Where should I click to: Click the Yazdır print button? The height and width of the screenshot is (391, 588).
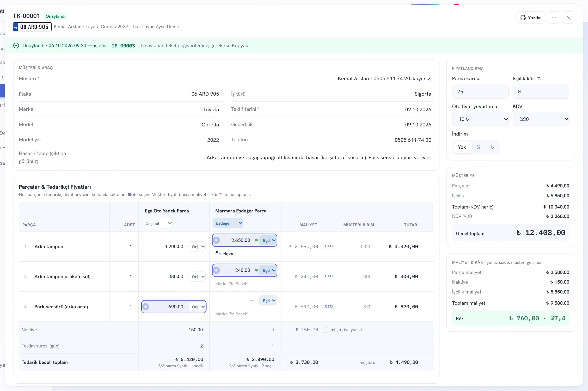[x=530, y=18]
